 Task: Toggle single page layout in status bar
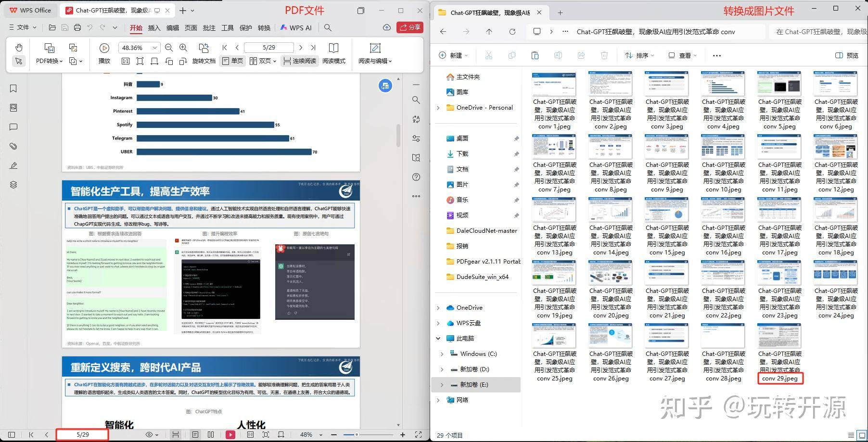[195, 434]
